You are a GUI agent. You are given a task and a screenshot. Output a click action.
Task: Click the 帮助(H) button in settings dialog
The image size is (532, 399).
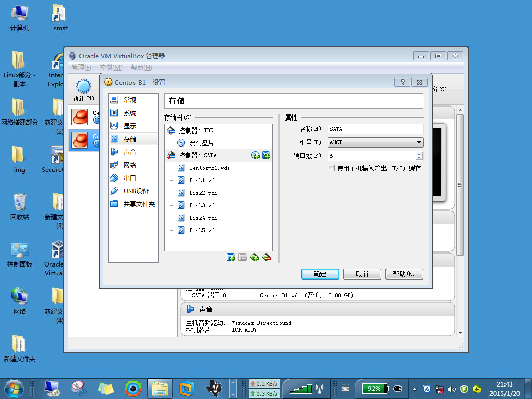[404, 274]
